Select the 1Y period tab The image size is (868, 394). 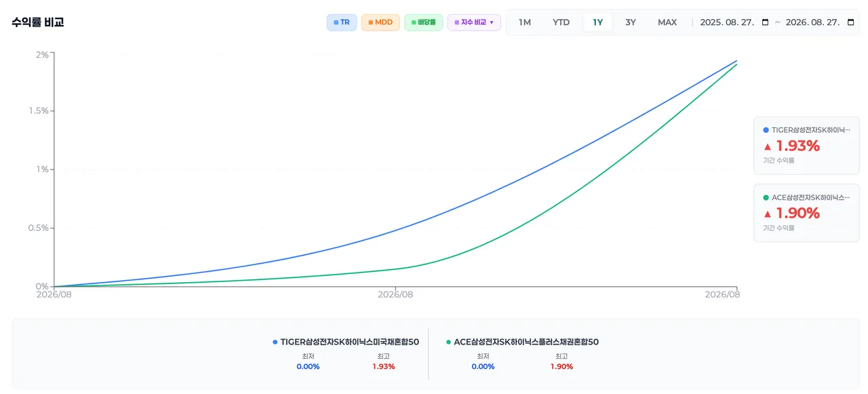pos(597,22)
